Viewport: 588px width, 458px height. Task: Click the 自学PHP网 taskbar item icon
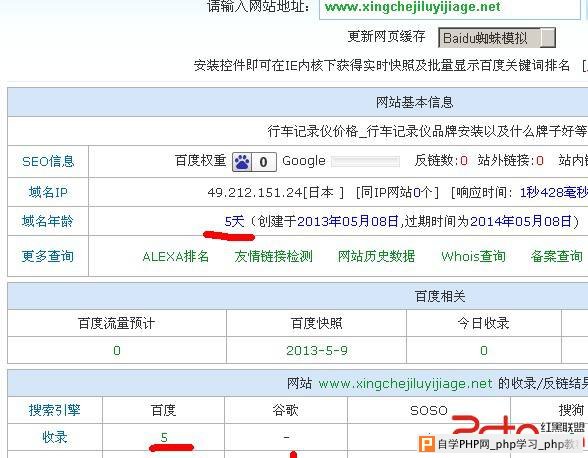tap(426, 444)
